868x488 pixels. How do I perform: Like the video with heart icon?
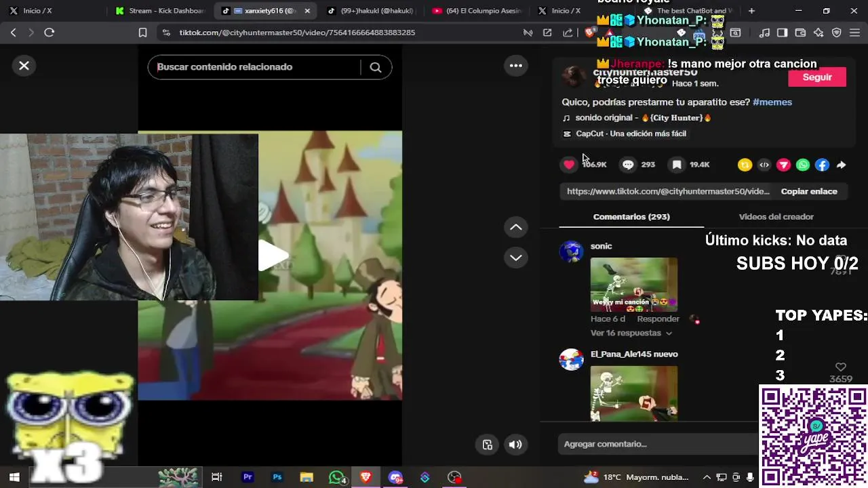click(569, 165)
